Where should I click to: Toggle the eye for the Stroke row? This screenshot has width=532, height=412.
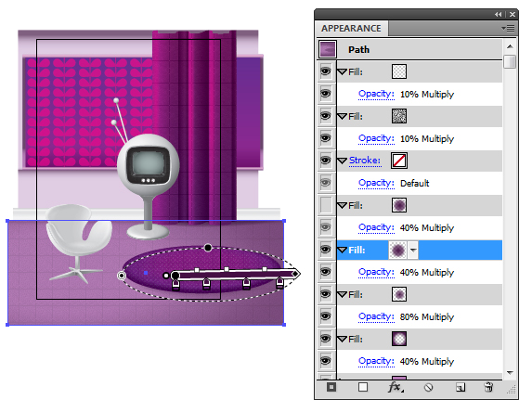tap(326, 161)
